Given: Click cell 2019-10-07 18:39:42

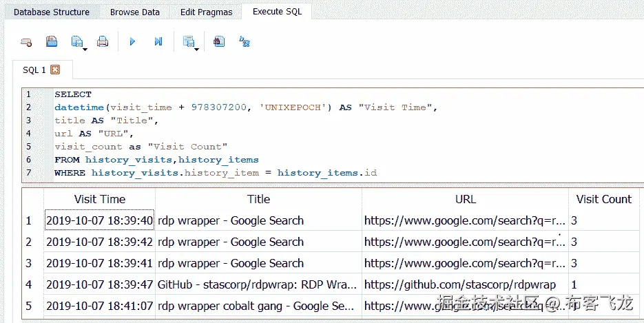Looking at the screenshot, I should point(100,242).
